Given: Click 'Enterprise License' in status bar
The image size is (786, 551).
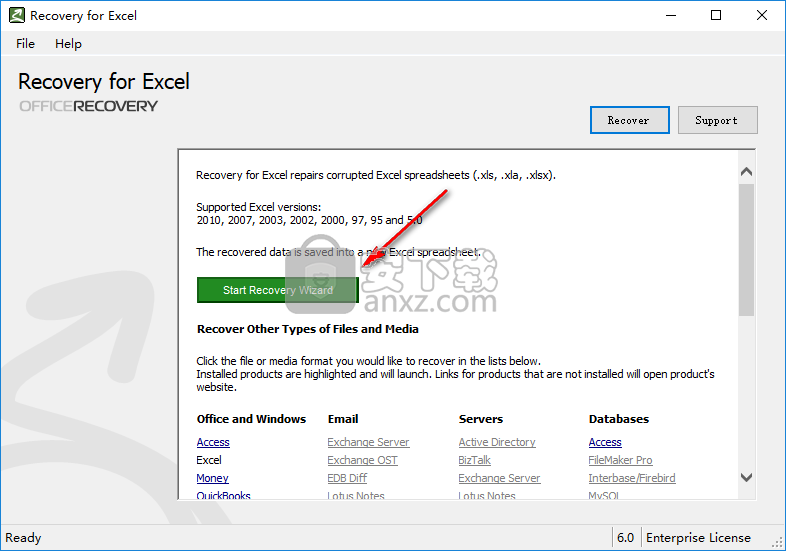Looking at the screenshot, I should tap(698, 537).
